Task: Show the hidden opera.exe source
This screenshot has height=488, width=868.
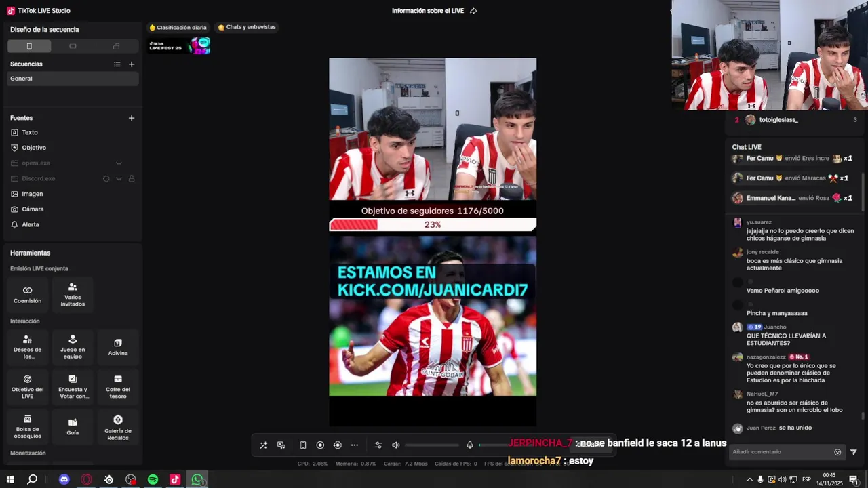Action: (x=119, y=163)
